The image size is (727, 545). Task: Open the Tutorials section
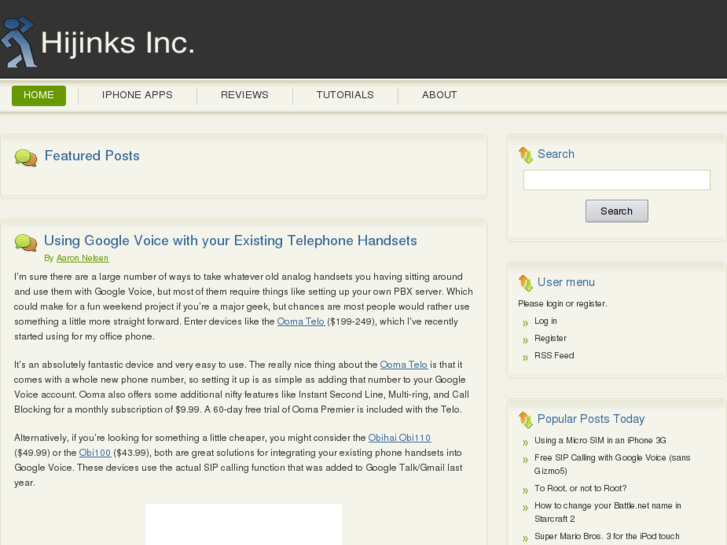pyautogui.click(x=345, y=95)
